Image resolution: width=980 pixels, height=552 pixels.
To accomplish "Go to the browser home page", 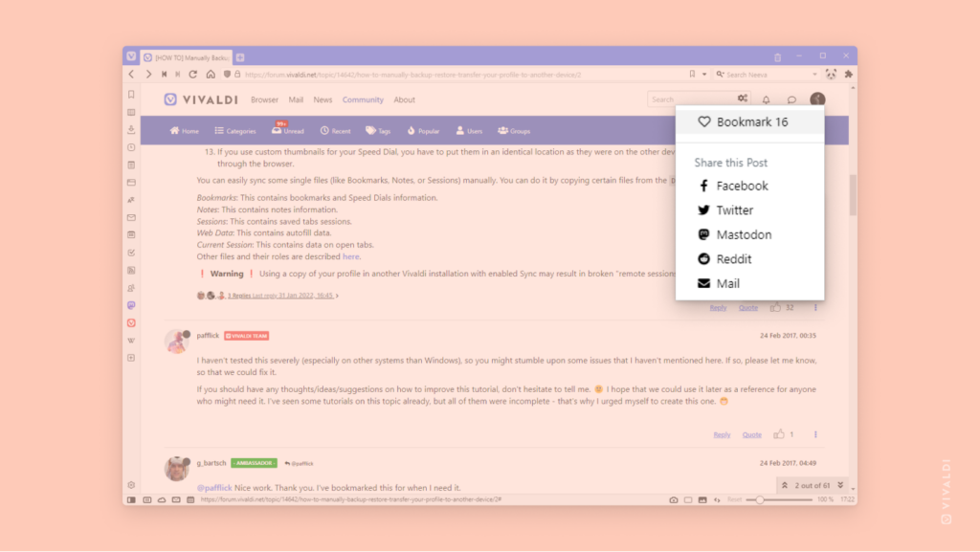I will click(211, 75).
